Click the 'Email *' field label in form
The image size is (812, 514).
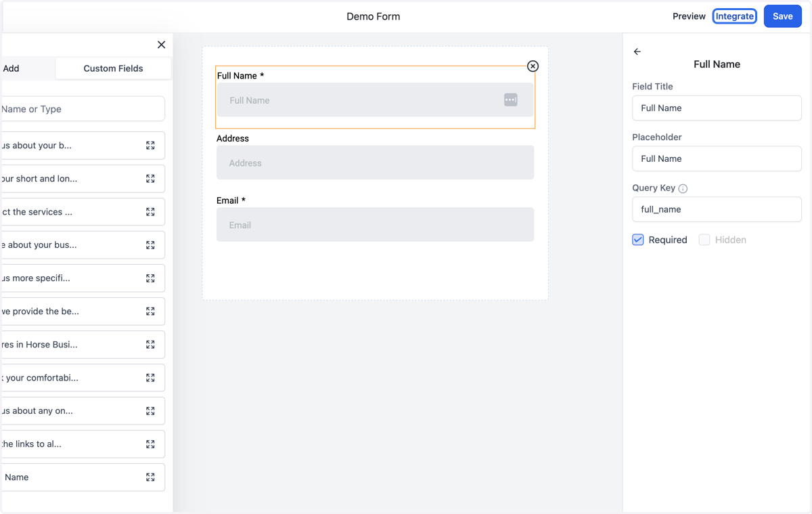(231, 200)
